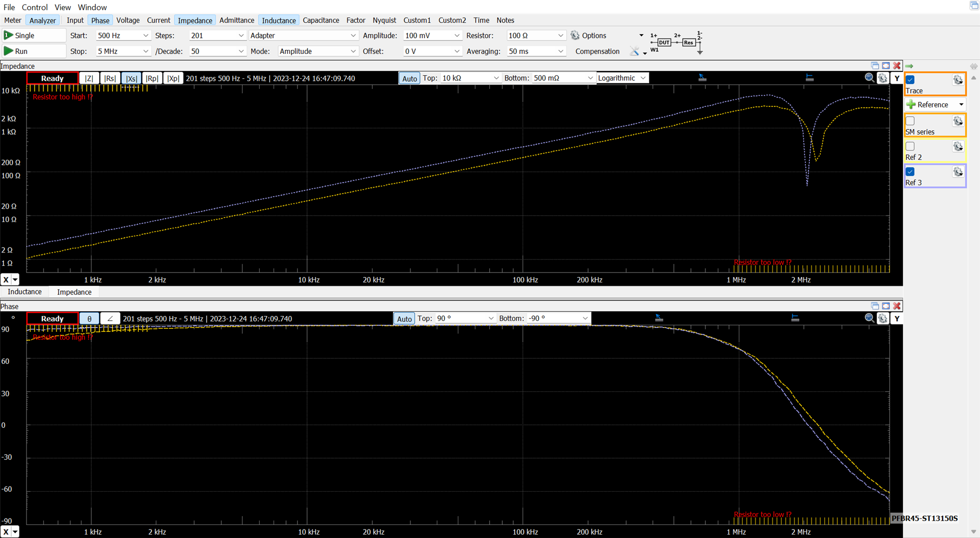Click the Phase plot X axis button
The height and width of the screenshot is (538, 980).
click(x=6, y=532)
